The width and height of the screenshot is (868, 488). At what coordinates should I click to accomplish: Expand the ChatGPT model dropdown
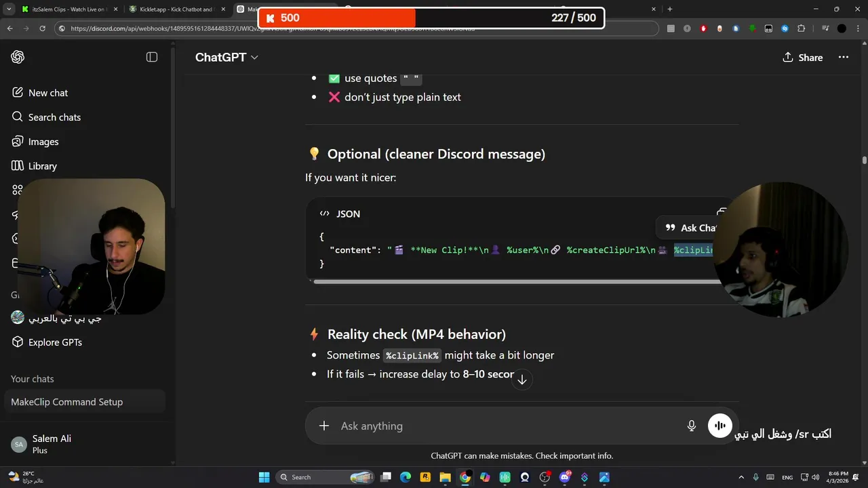[226, 57]
